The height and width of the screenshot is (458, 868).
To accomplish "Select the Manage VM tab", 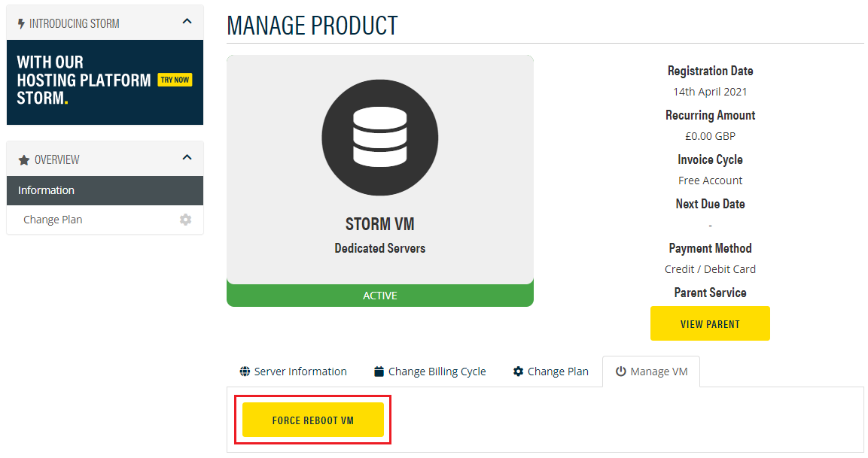I will point(651,372).
